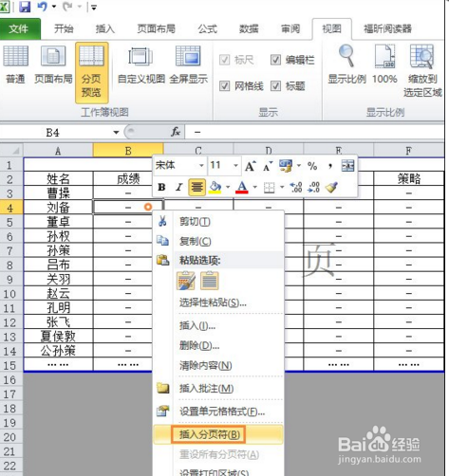Open the undo history dropdown arrow
The height and width of the screenshot is (476, 449).
click(54, 7)
